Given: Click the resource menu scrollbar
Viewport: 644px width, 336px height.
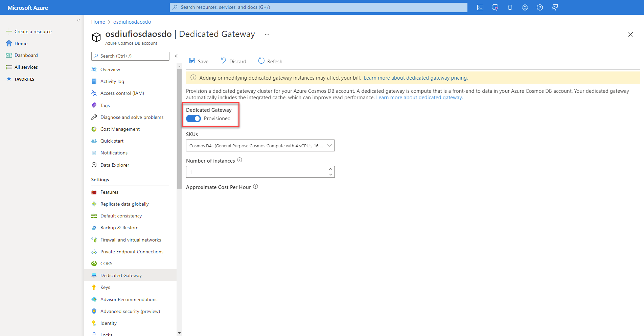Looking at the screenshot, I should pos(179,129).
